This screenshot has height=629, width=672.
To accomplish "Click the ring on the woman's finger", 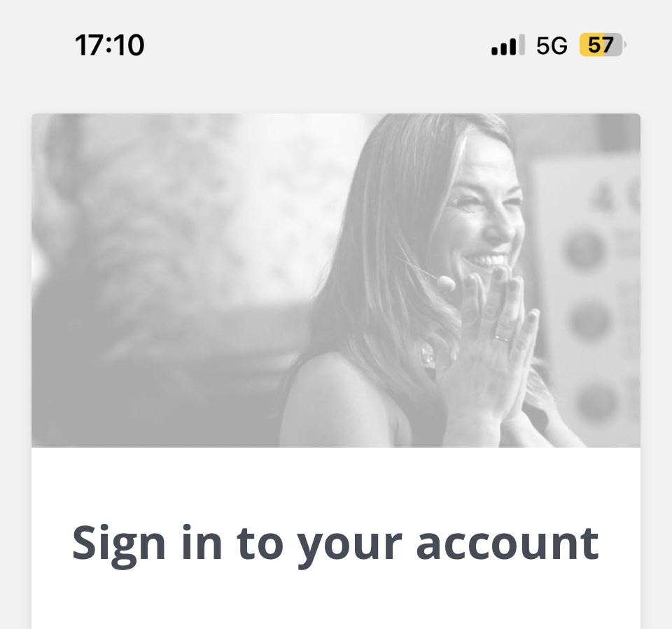I will point(501,338).
